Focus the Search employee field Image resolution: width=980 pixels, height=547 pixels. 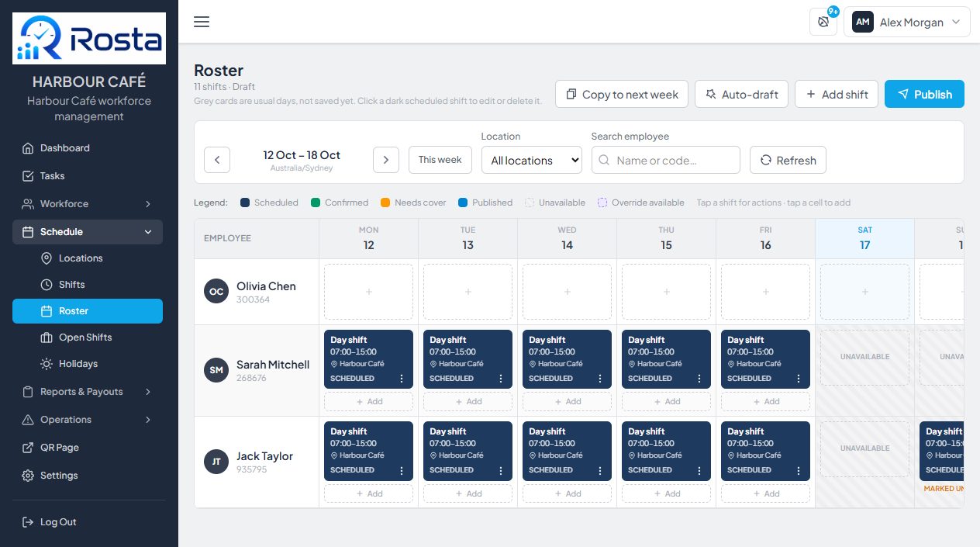(666, 160)
